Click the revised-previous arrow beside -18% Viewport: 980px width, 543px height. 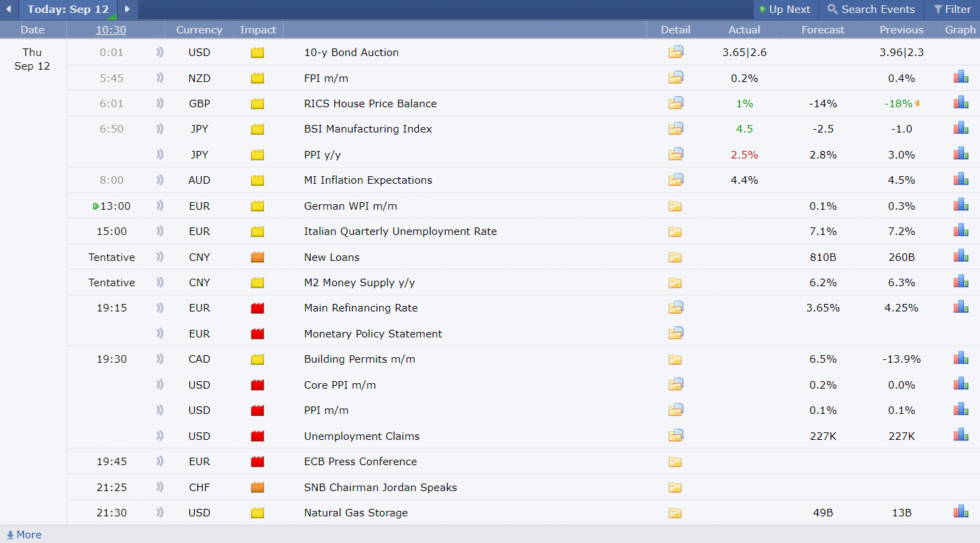(916, 104)
